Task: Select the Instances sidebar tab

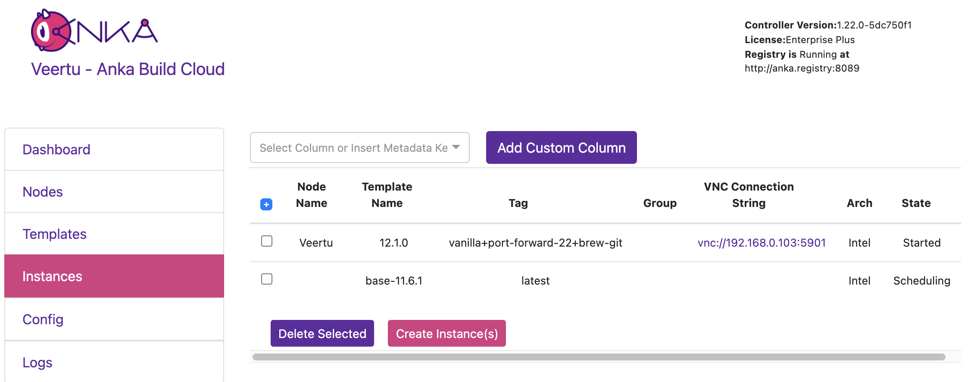Action: [x=52, y=276]
